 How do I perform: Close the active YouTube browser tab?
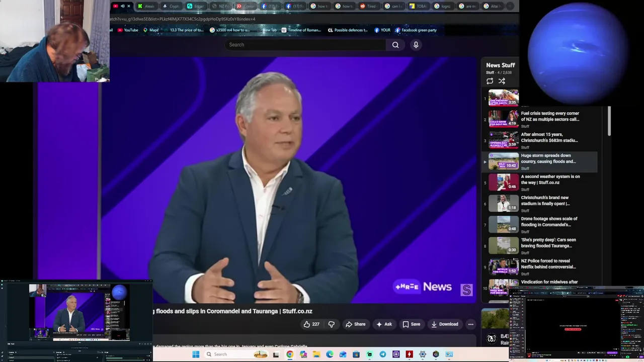coord(129,6)
